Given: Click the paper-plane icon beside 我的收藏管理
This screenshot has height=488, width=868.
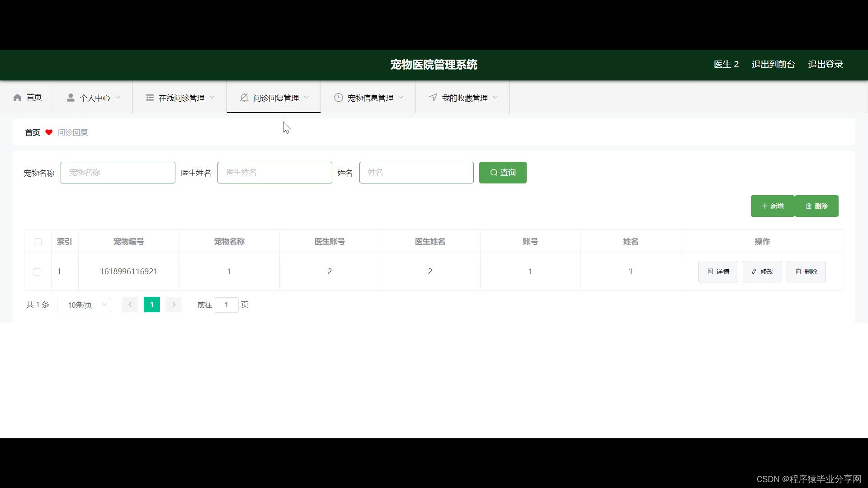Looking at the screenshot, I should [433, 98].
